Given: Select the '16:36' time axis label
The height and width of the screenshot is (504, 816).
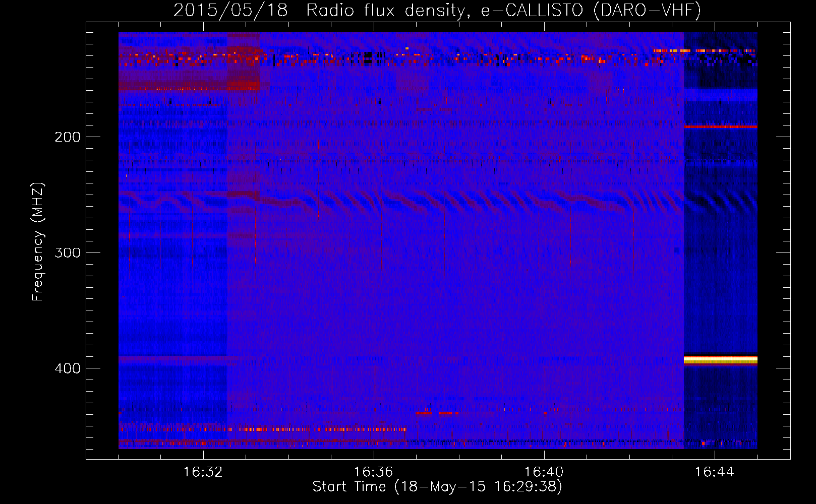Looking at the screenshot, I should 373,472.
